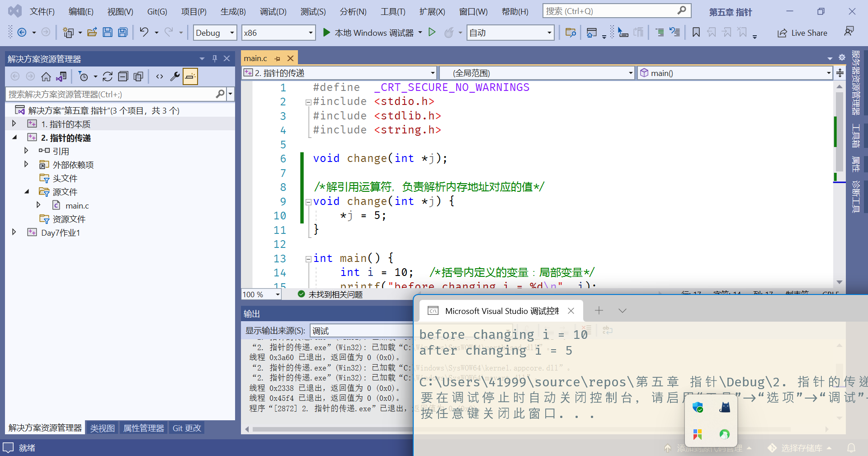This screenshot has width=868, height=456.
Task: Click the comment selected lines icon
Action: tap(660, 32)
